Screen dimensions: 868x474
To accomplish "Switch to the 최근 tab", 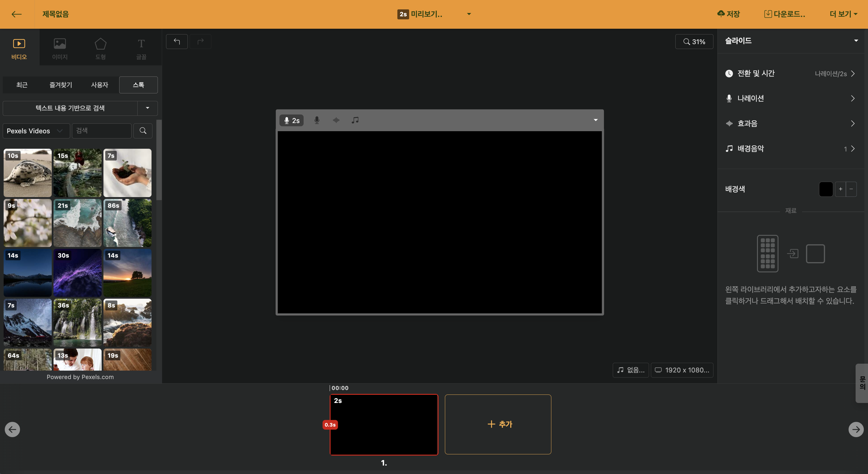I will [x=22, y=85].
